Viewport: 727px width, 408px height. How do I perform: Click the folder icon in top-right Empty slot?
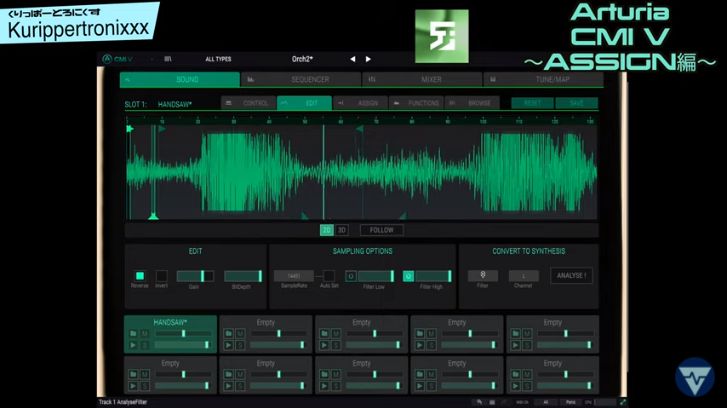pyautogui.click(x=516, y=333)
